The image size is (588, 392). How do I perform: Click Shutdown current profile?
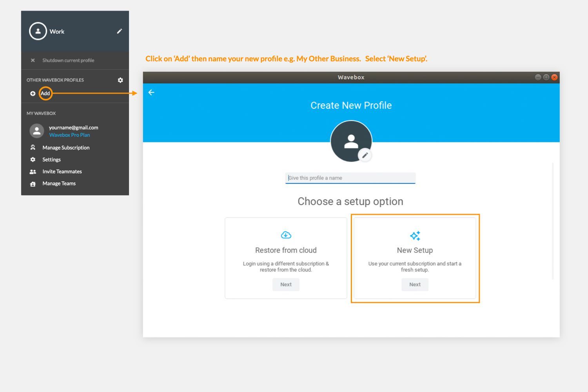click(x=68, y=60)
